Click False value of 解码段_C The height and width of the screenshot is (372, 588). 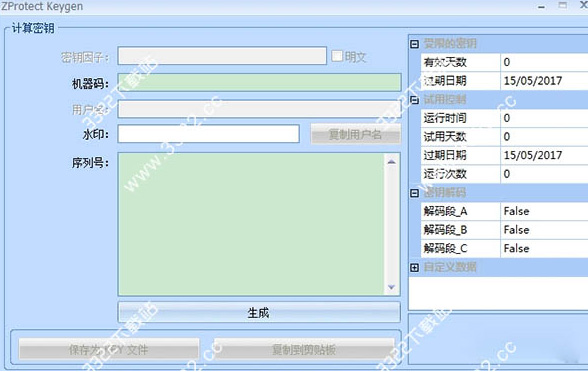tap(516, 248)
